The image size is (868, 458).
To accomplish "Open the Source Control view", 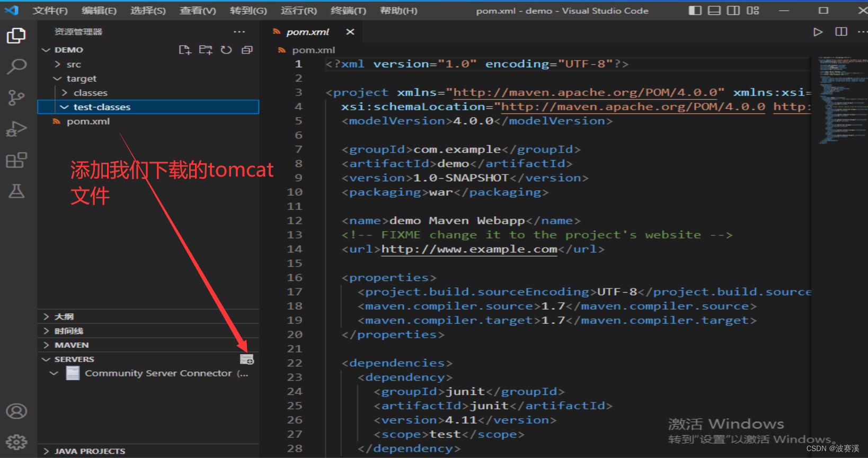I will (x=16, y=98).
